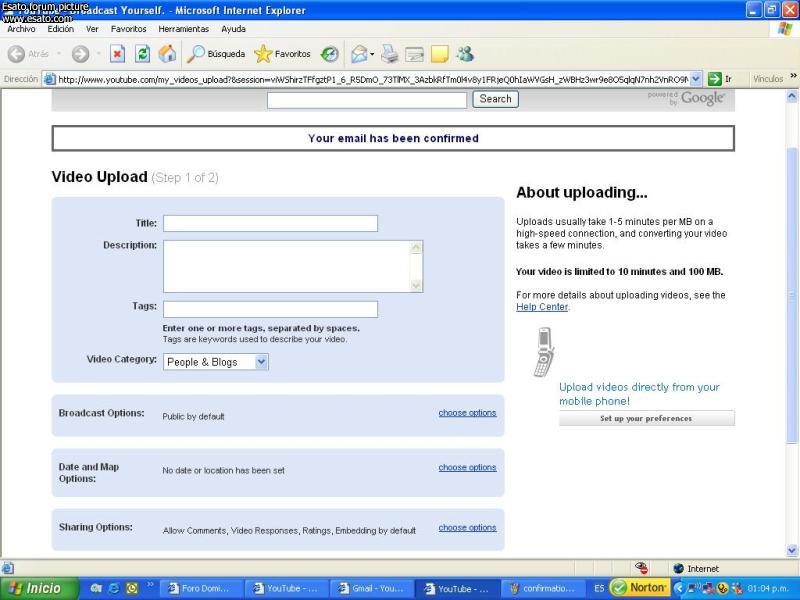
Task: Click the page scrollbar up arrow
Action: click(792, 96)
